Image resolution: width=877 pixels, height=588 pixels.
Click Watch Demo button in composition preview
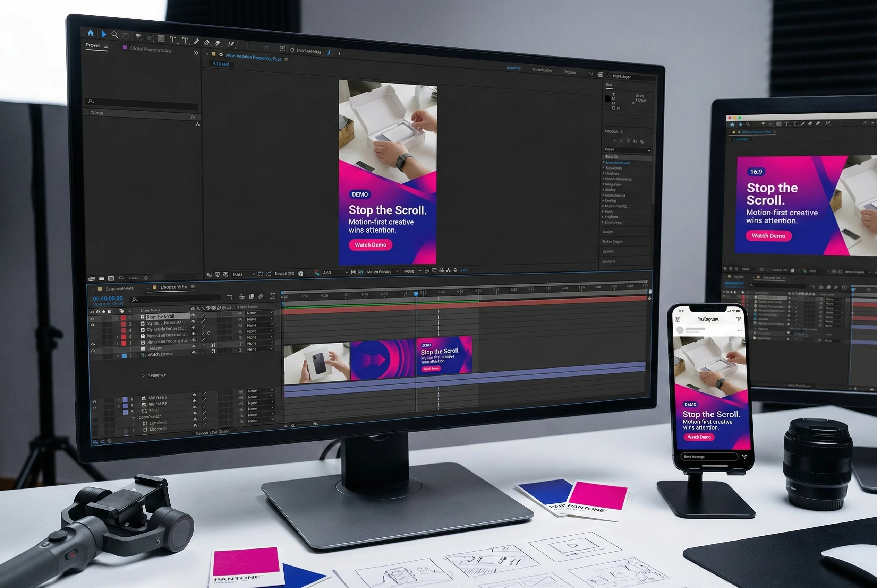click(371, 245)
